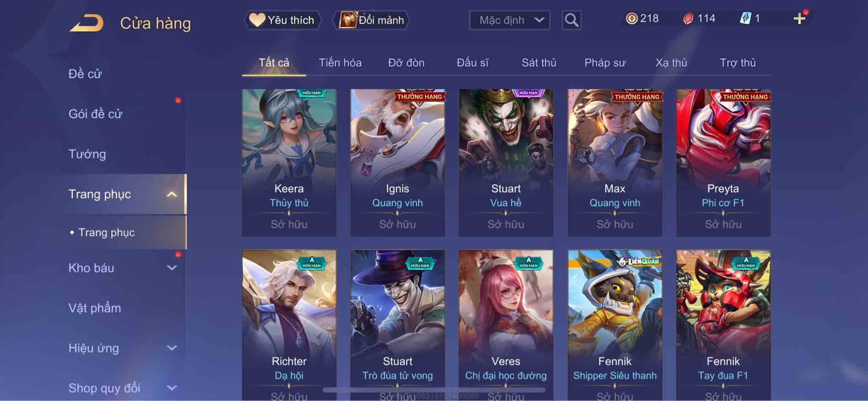Click the heart icon in Yêu thích
Viewport: 868px width, 401px height.
(257, 20)
